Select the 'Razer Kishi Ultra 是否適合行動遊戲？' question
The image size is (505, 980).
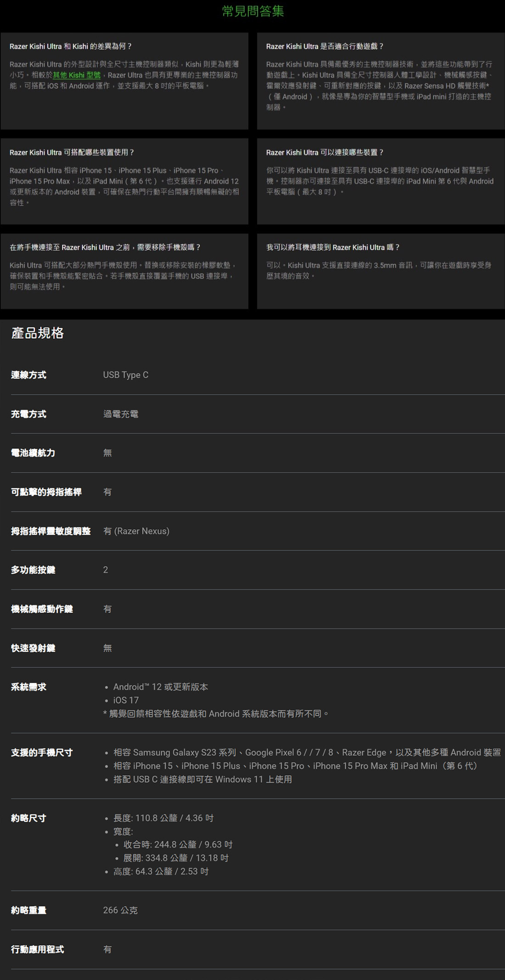[x=325, y=46]
